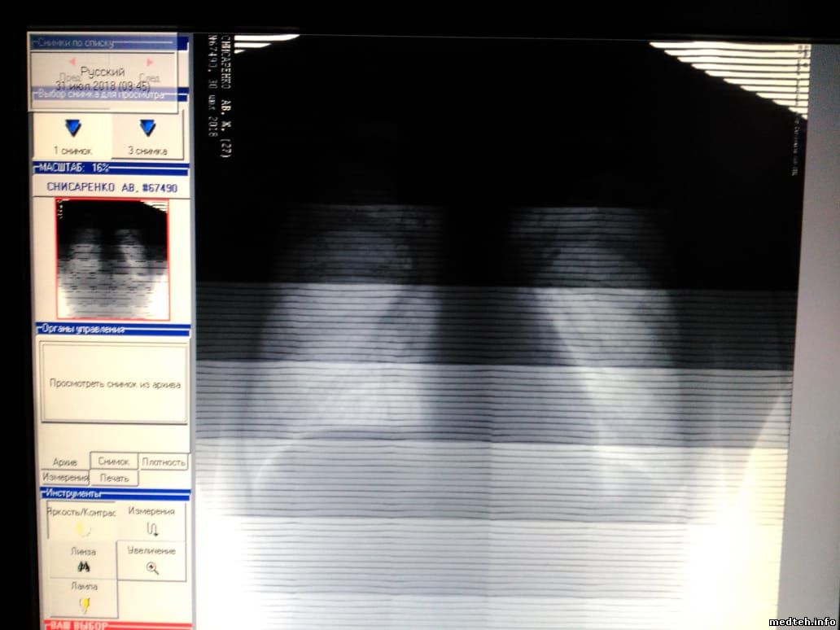Open the Измерения tab in tab row
The image size is (840, 630).
coord(64,478)
